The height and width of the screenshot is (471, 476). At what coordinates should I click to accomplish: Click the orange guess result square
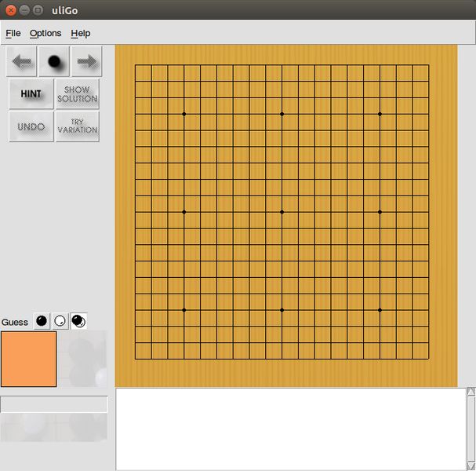(x=29, y=360)
